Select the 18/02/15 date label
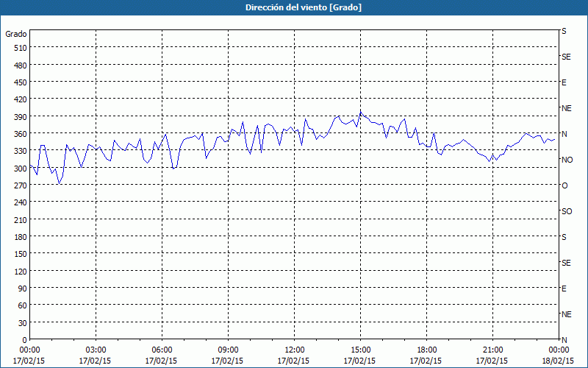The width and height of the screenshot is (588, 368). pos(559,361)
